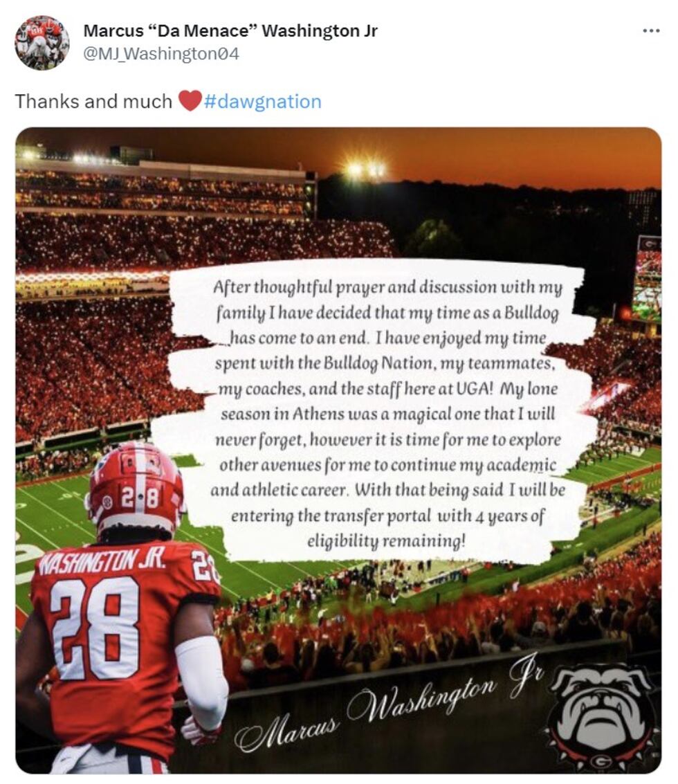Image resolution: width=678 pixels, height=784 pixels.
Task: Click the "Thanks and much" tweet text
Action: tap(93, 102)
